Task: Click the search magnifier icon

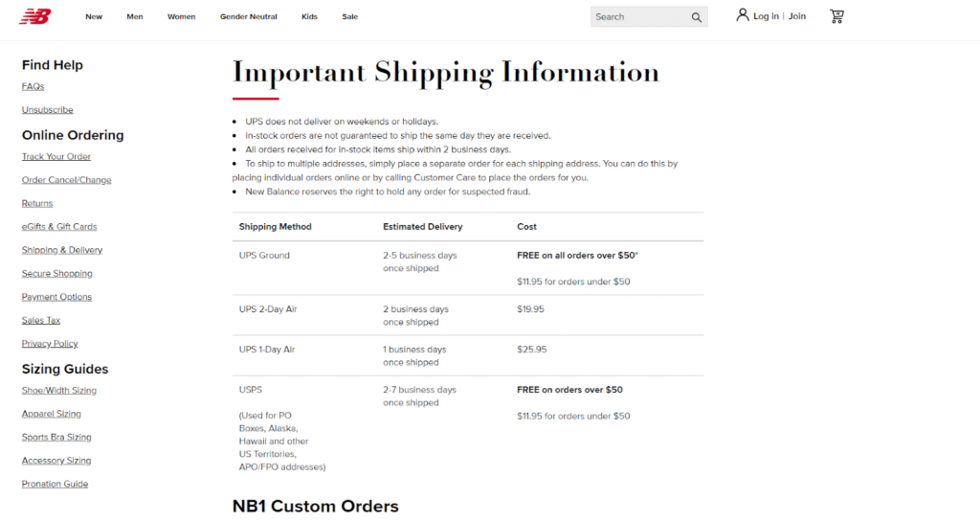Action: click(x=697, y=17)
